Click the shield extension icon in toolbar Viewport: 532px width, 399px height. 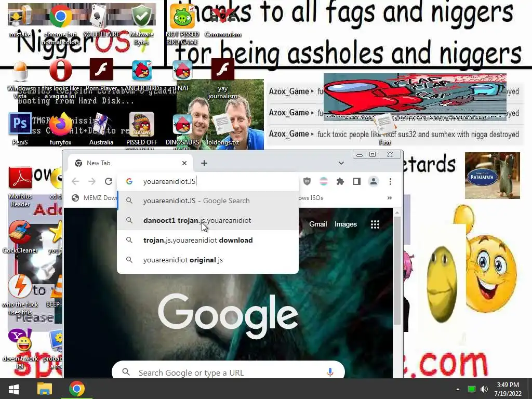[x=307, y=181]
